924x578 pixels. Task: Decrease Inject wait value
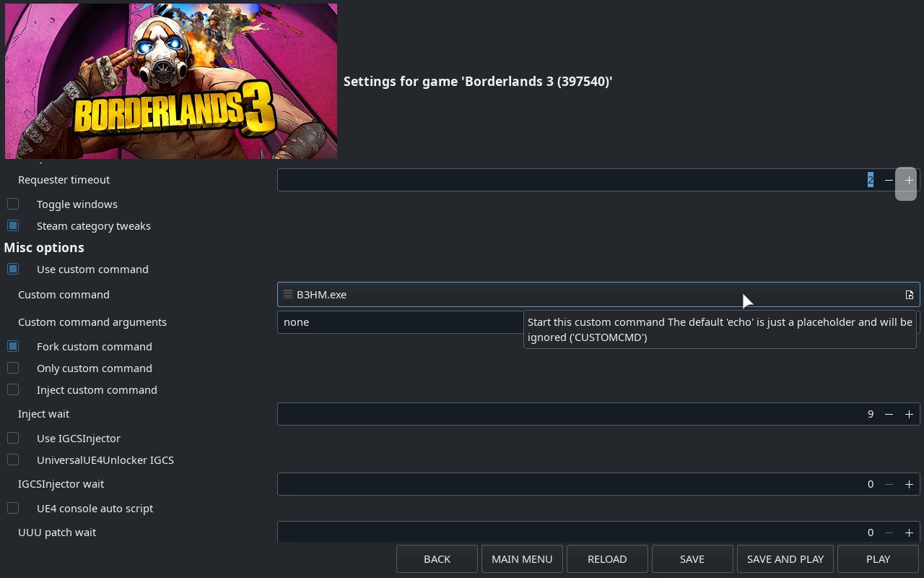[x=889, y=414]
